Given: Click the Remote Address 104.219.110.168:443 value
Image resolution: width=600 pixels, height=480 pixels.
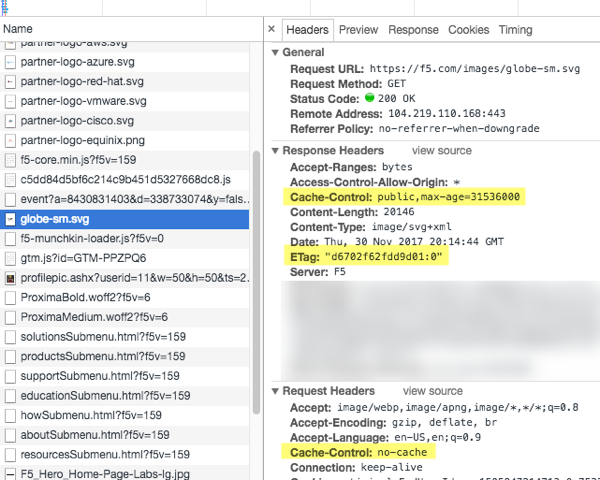Looking at the screenshot, I should pos(447,114).
